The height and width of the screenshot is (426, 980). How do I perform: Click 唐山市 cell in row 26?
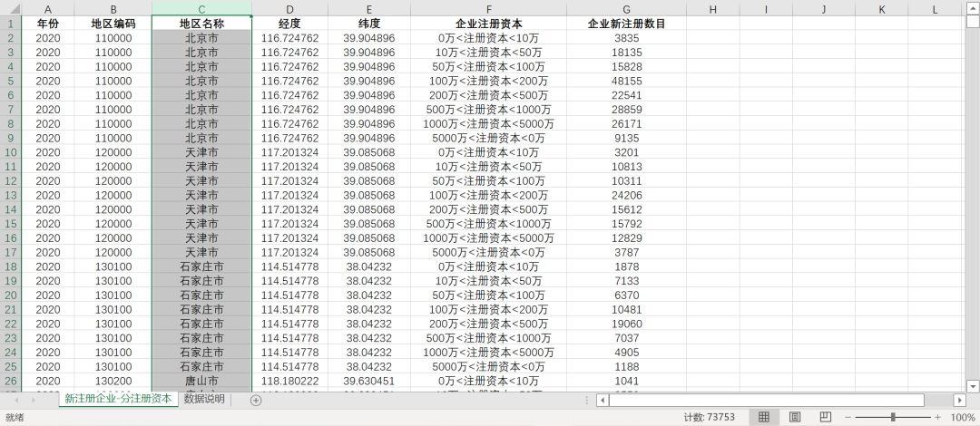coord(201,381)
